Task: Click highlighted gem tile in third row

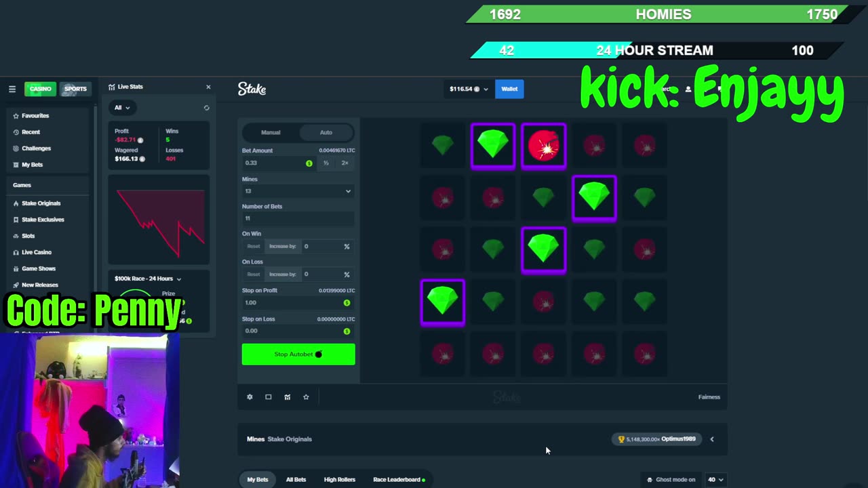Action: [544, 249]
